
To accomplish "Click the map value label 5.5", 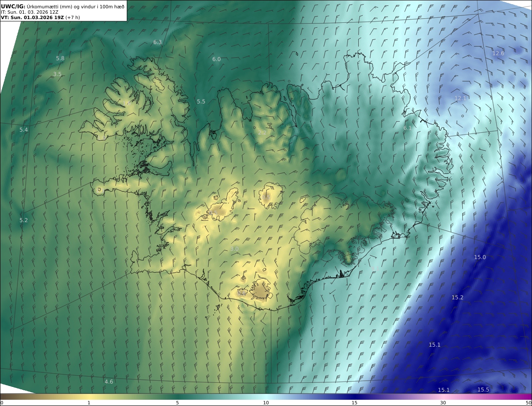I will coord(201,102).
